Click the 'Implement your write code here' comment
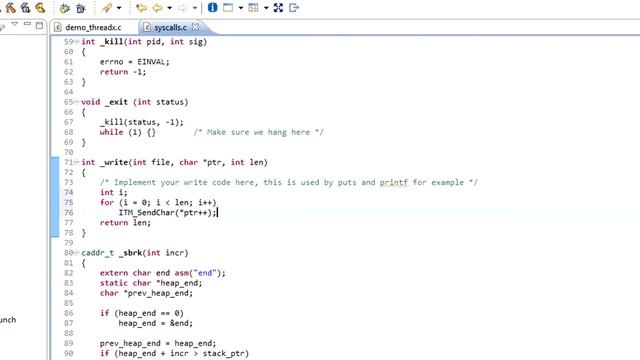The height and width of the screenshot is (360, 640). [x=289, y=182]
